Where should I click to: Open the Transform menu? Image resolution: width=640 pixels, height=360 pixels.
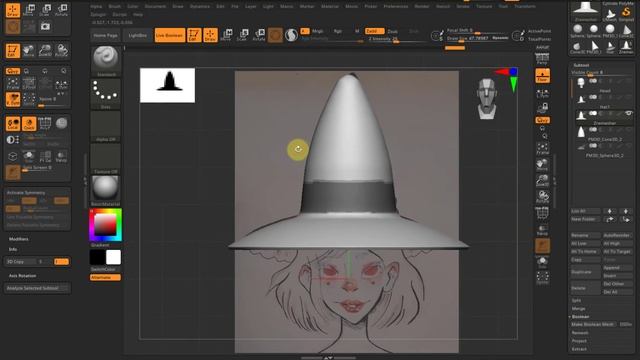pyautogui.click(x=525, y=7)
